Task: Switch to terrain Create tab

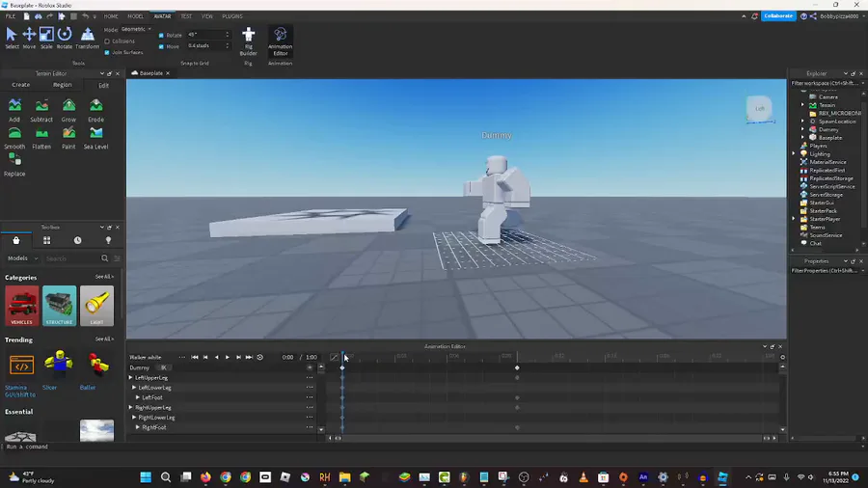Action: [x=21, y=85]
